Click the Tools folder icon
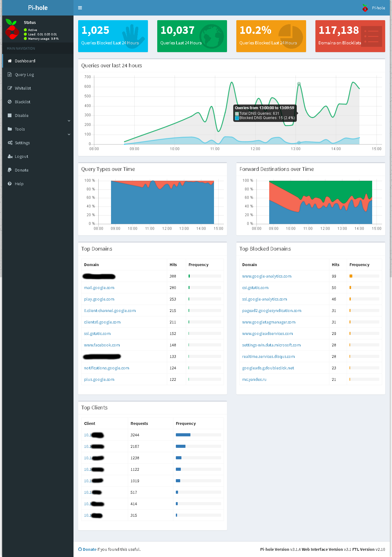Viewport: 392px width, 557px height. pyautogui.click(x=10, y=129)
